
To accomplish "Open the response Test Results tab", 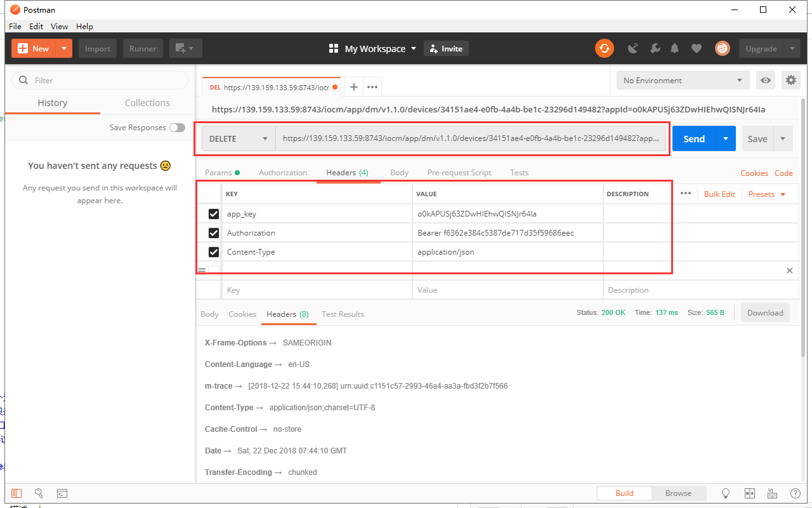I will (343, 314).
